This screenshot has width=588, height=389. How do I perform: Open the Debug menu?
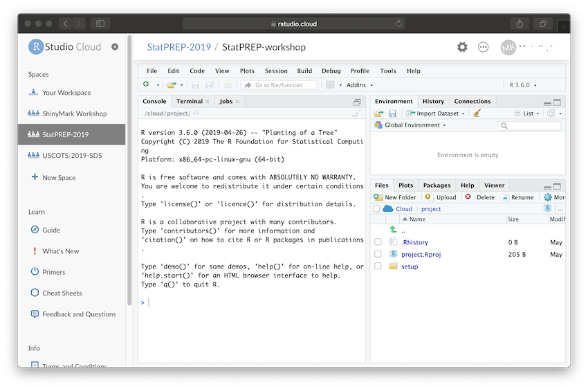tap(331, 71)
